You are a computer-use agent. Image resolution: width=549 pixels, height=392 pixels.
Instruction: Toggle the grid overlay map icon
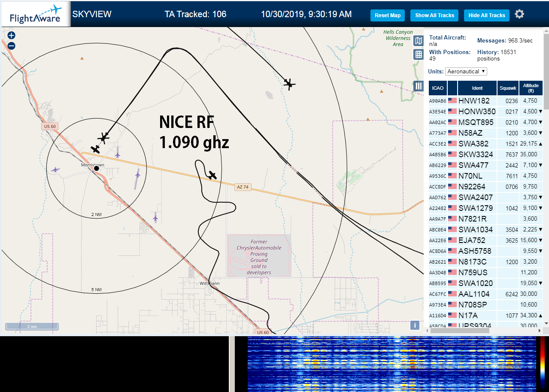pyautogui.click(x=419, y=54)
